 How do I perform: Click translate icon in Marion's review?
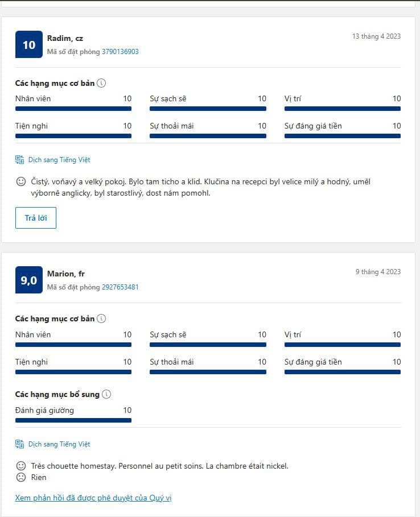[20, 444]
